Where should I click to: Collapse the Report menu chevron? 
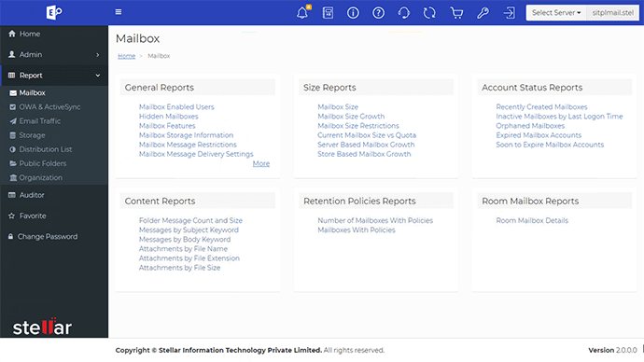[98, 76]
